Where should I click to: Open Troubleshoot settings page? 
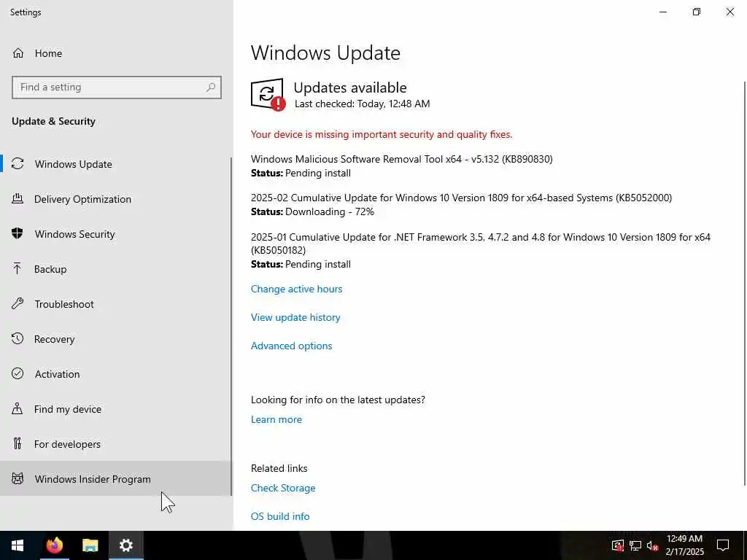click(x=115, y=304)
